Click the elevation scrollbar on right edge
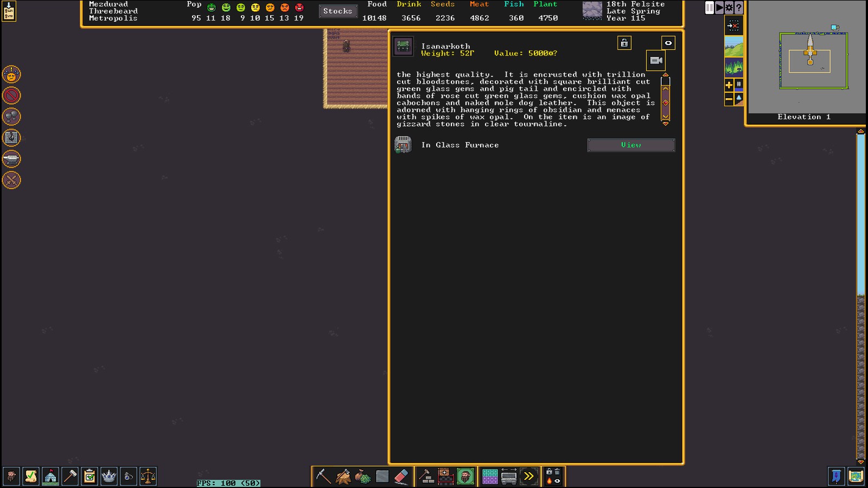868x488 pixels. point(860,217)
